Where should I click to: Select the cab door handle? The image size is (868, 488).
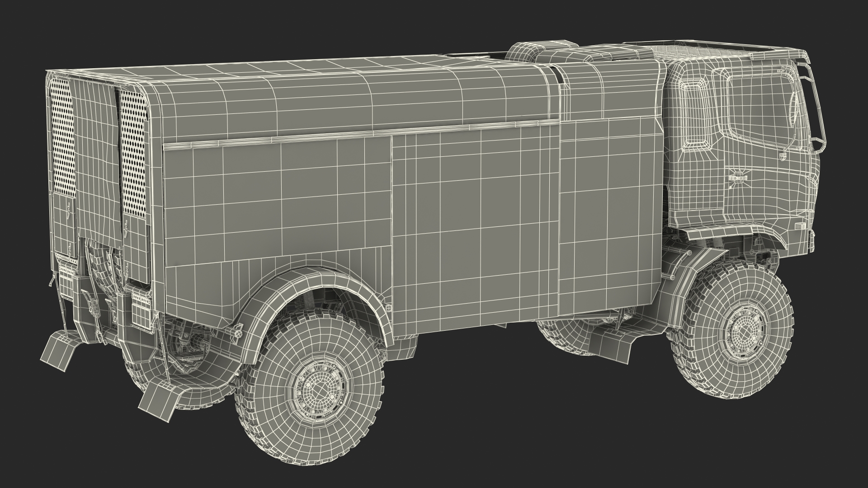click(x=737, y=177)
